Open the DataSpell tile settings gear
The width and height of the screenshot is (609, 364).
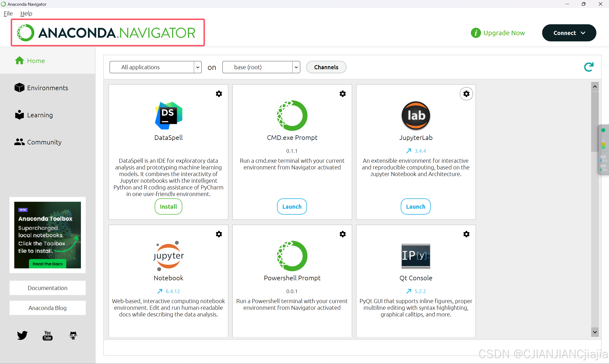pos(219,94)
